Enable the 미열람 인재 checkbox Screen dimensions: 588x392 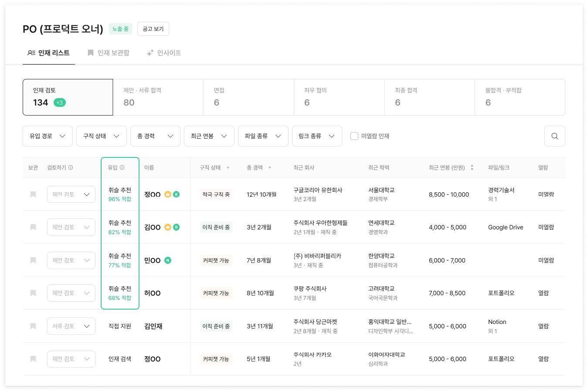pos(354,136)
